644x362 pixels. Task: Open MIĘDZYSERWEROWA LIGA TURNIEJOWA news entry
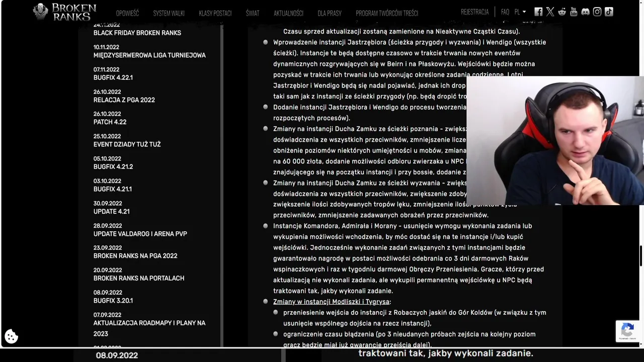(x=149, y=55)
